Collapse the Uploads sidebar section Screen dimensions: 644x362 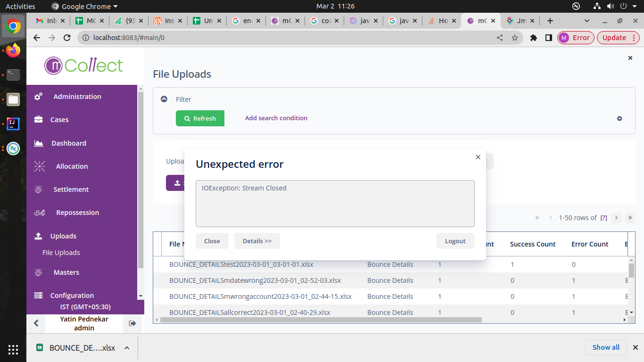[63, 236]
